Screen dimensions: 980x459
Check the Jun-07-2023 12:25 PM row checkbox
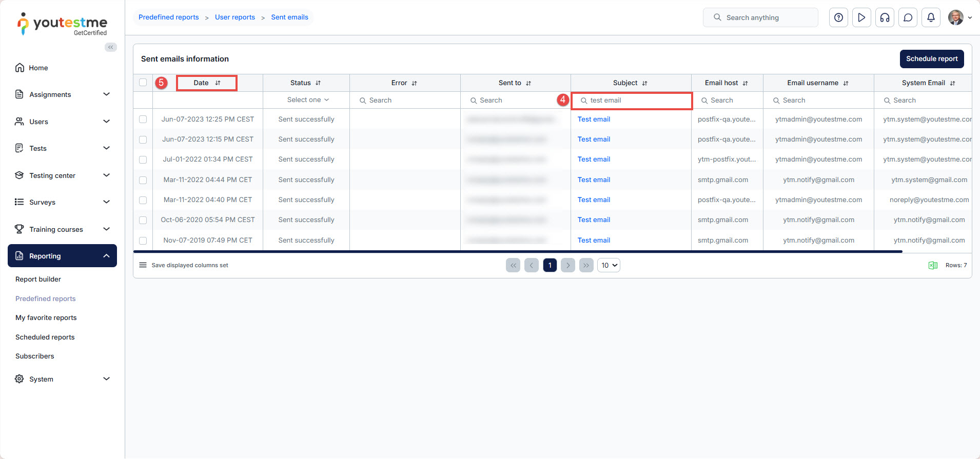[x=143, y=119]
